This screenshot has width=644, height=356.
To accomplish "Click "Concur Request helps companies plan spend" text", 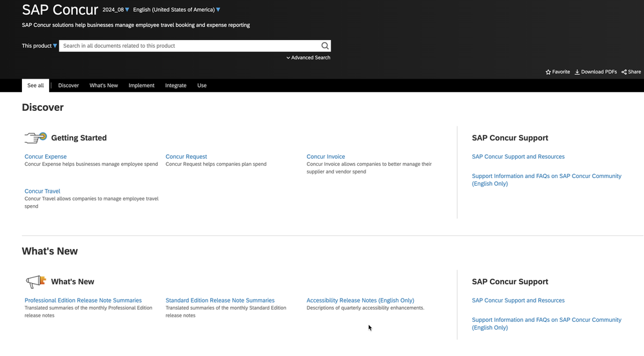I will click(x=216, y=164).
